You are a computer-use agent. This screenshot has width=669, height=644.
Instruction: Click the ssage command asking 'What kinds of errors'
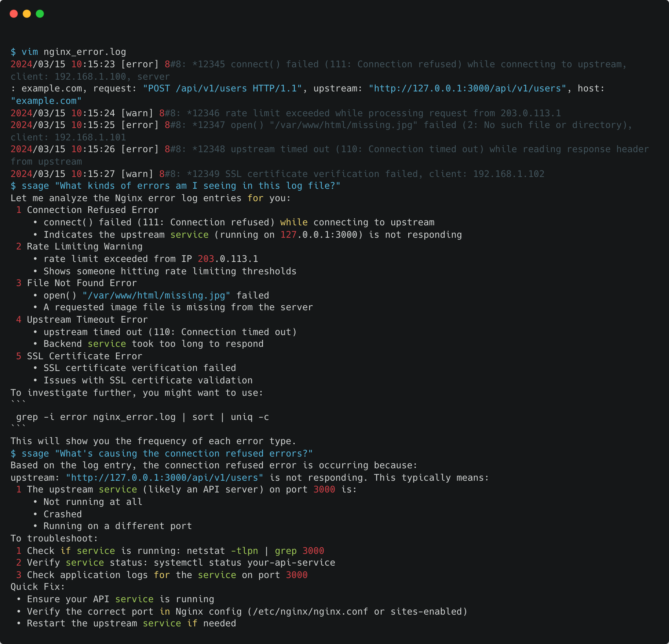click(x=175, y=186)
